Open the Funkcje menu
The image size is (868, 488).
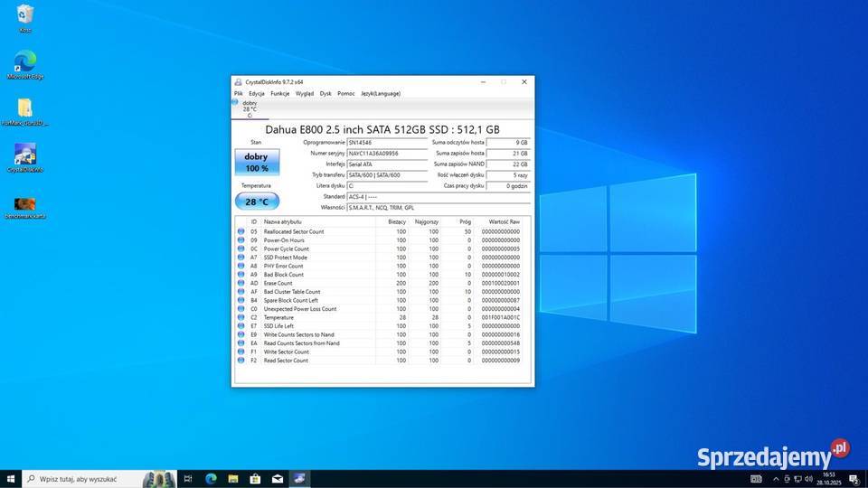tap(280, 93)
